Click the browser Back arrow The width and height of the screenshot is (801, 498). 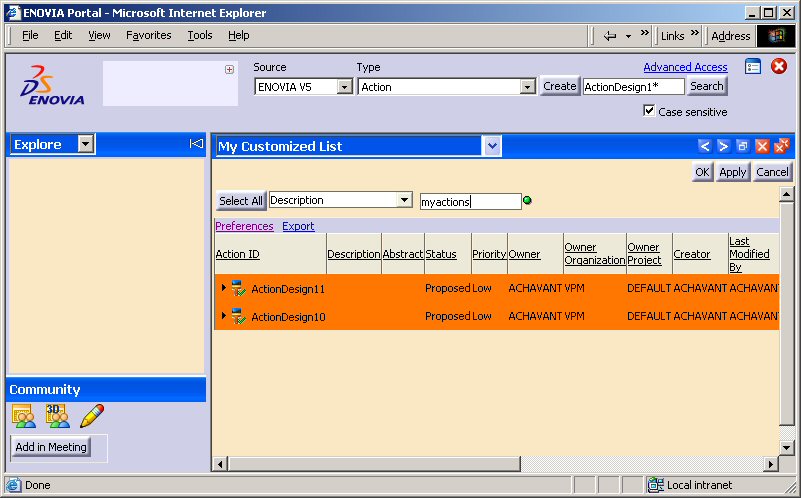pyautogui.click(x=610, y=36)
